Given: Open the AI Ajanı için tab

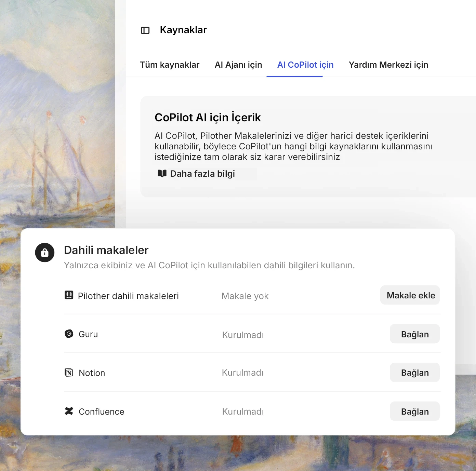Looking at the screenshot, I should tap(238, 65).
